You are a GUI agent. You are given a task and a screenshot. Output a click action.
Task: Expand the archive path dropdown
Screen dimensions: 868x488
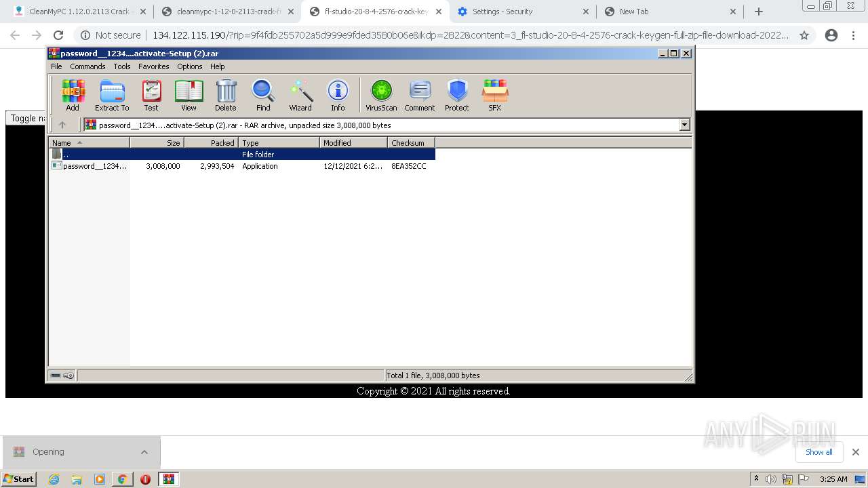(684, 125)
